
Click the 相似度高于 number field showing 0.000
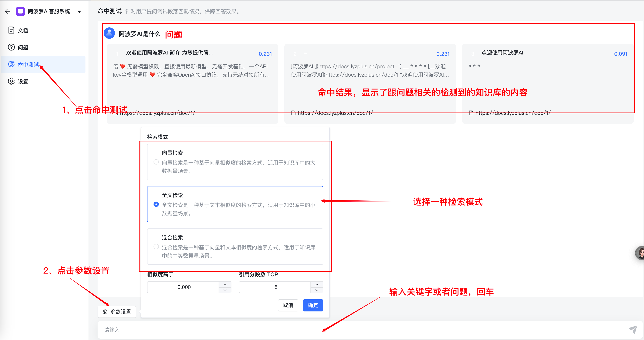click(184, 287)
